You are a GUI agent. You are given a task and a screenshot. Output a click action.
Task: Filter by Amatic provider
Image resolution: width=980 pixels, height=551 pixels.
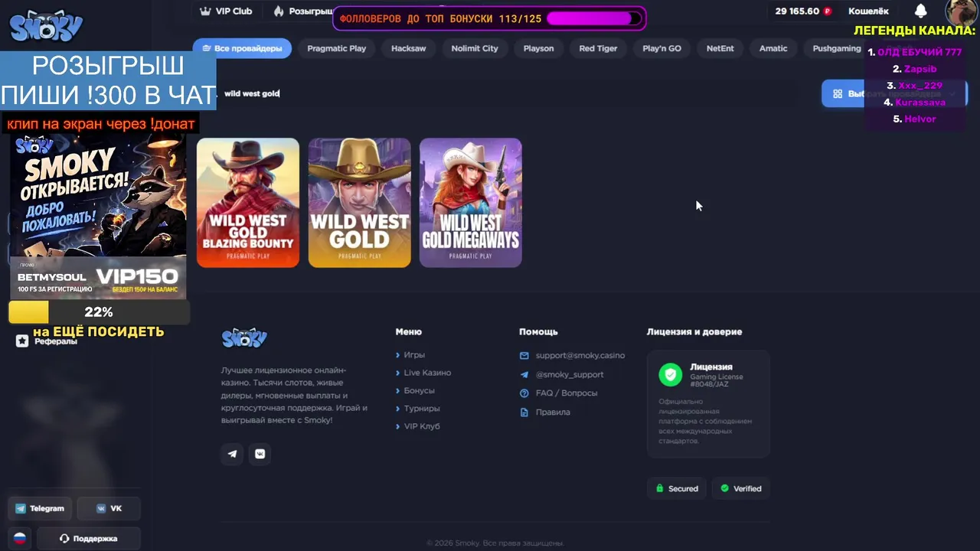[x=773, y=48]
